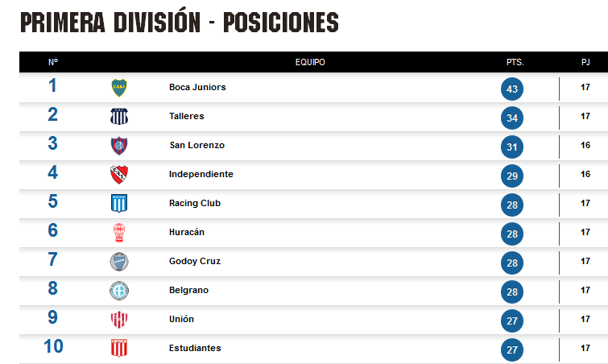Open the Racing Club crest icon
This screenshot has width=608, height=364.
(x=119, y=204)
